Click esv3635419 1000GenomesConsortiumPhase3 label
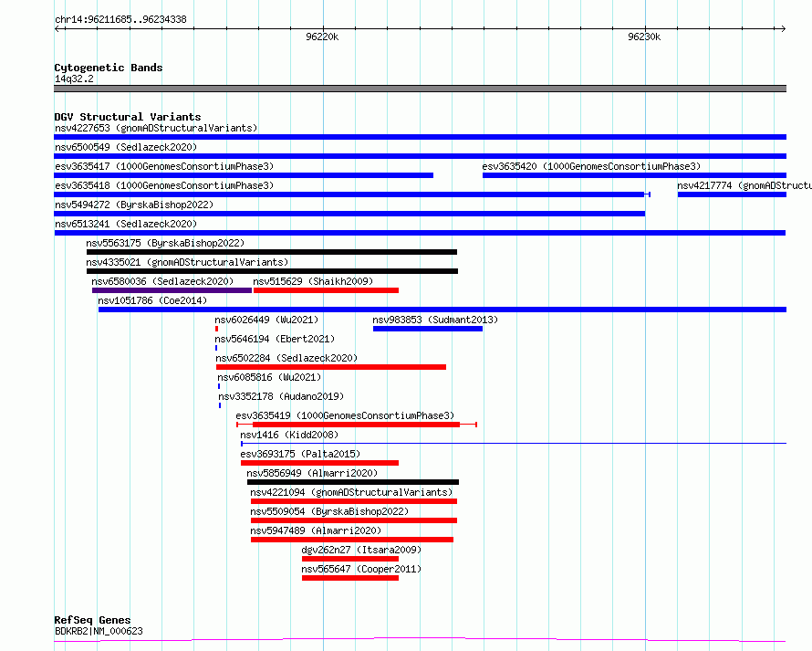Viewport: 812px width, 651px height. click(x=345, y=415)
